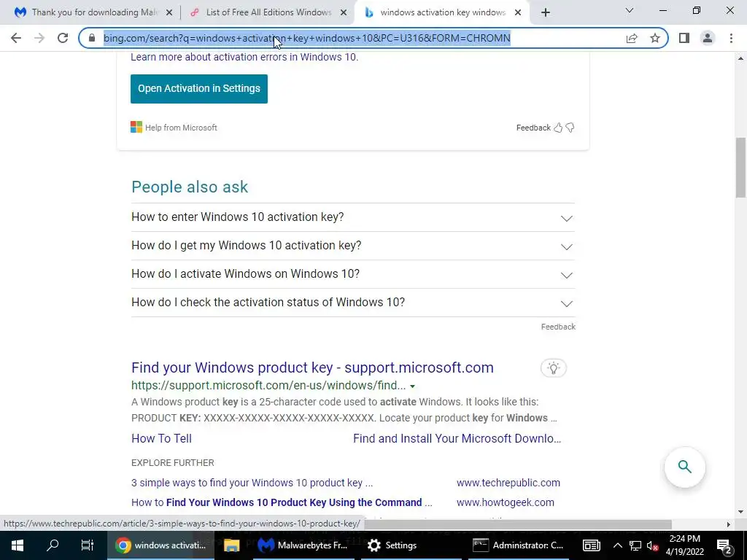Close the windows activation key tab
Image resolution: width=747 pixels, height=560 pixels.
pos(518,13)
